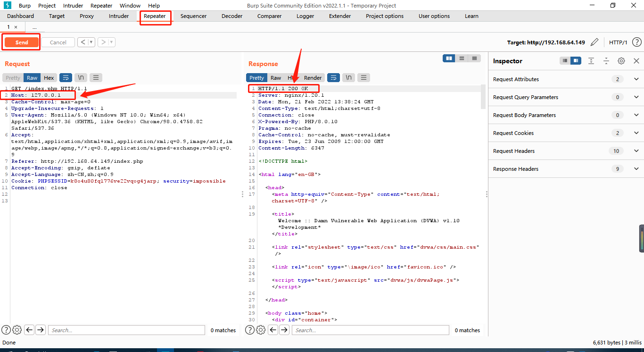Switch Inspector to side-docked layout icon
The width and height of the screenshot is (644, 352).
pos(576,61)
